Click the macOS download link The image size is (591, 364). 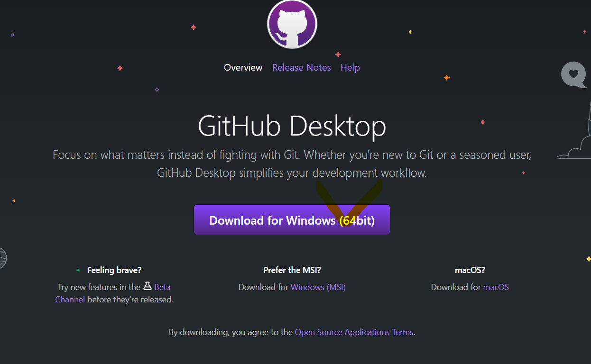(496, 287)
